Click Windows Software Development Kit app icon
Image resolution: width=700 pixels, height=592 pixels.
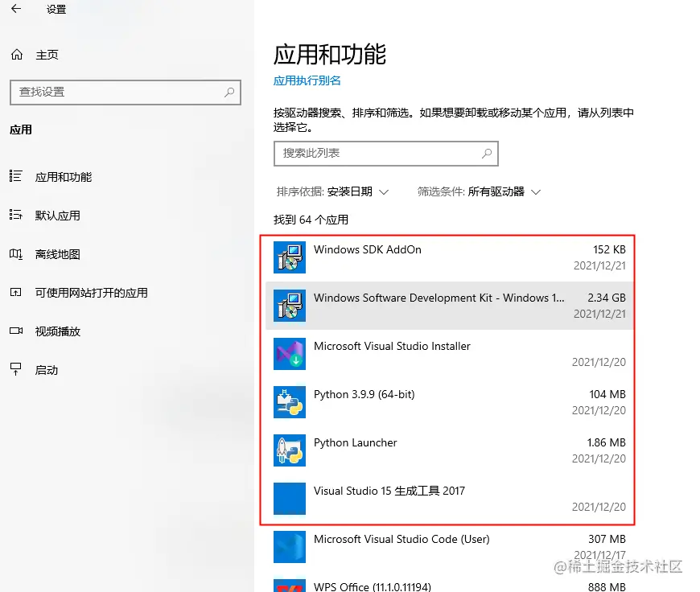[x=290, y=306]
